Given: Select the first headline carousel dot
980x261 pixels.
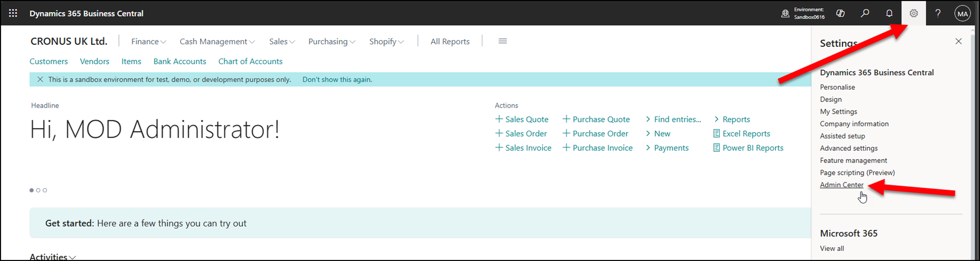Looking at the screenshot, I should [32, 190].
